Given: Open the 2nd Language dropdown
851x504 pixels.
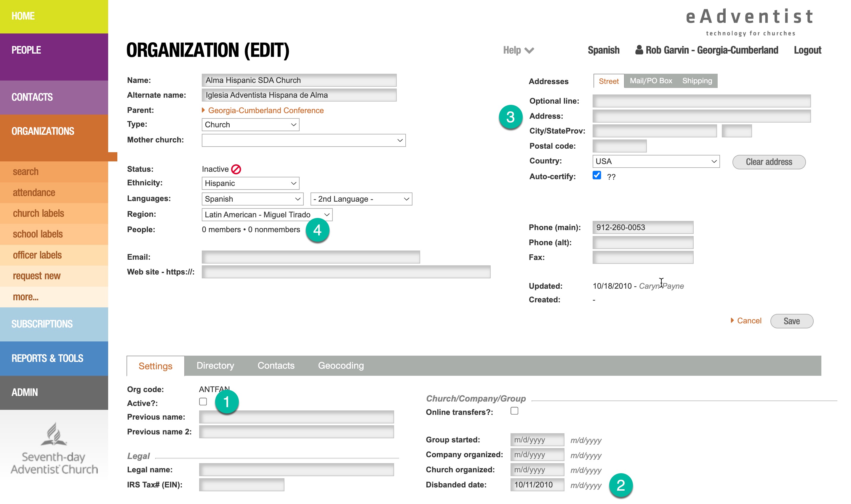Looking at the screenshot, I should tap(361, 199).
